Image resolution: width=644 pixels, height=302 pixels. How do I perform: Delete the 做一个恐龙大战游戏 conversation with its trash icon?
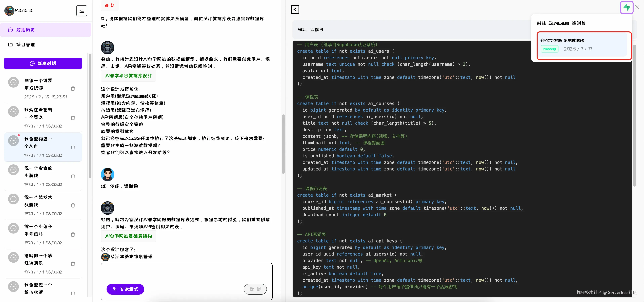tap(73, 205)
